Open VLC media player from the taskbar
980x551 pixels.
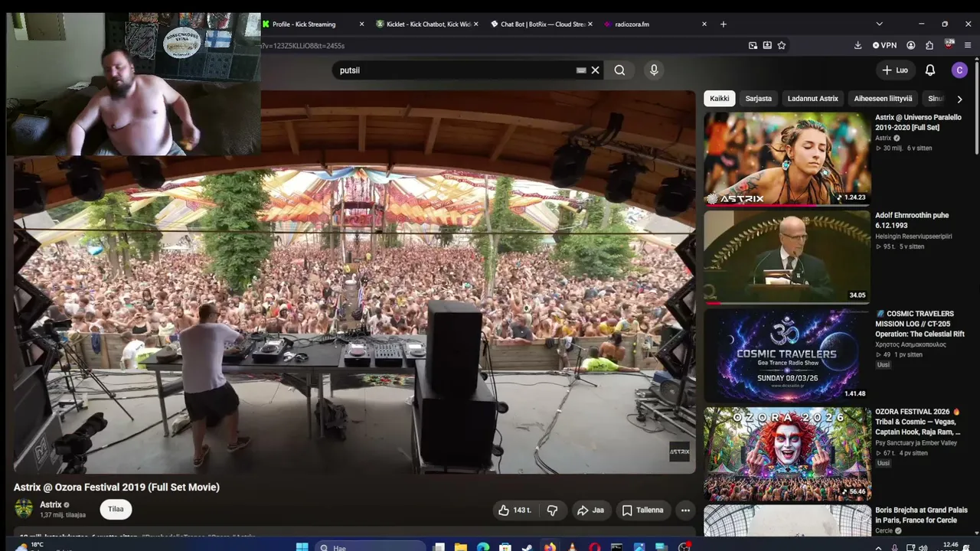[x=572, y=547]
